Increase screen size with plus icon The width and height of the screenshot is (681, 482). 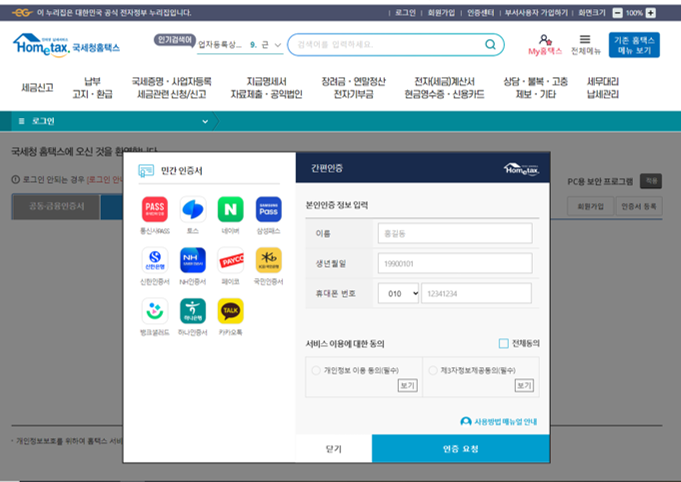(x=651, y=13)
